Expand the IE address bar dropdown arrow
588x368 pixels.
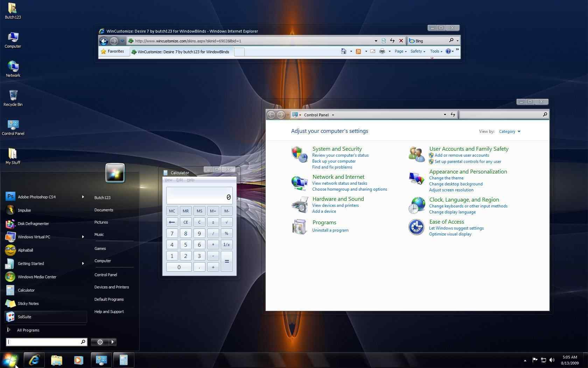(x=376, y=41)
